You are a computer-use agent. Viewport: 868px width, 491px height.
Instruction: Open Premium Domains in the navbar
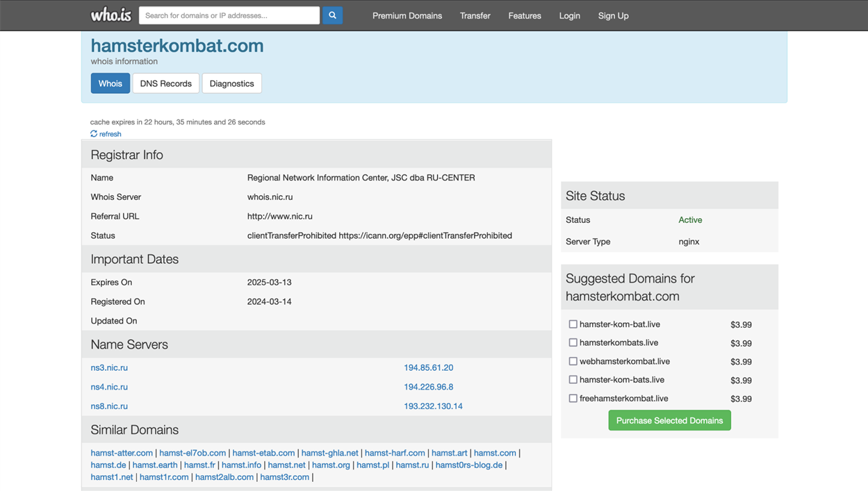click(x=407, y=15)
